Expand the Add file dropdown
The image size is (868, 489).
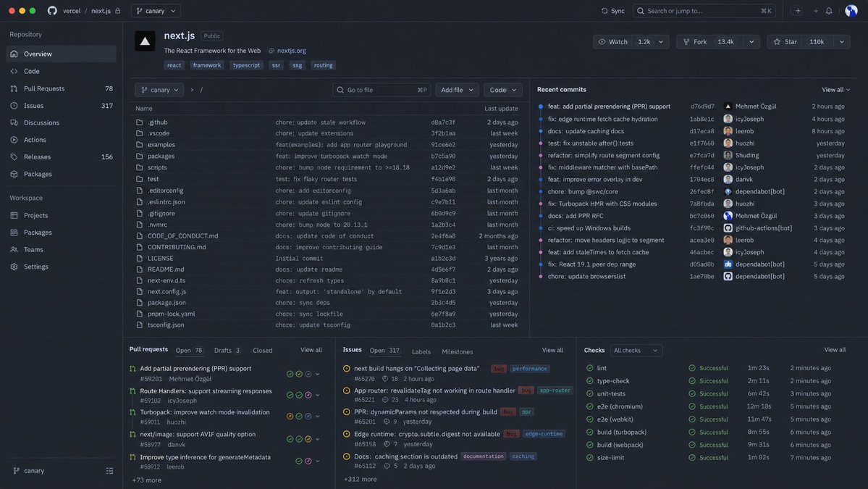click(457, 90)
